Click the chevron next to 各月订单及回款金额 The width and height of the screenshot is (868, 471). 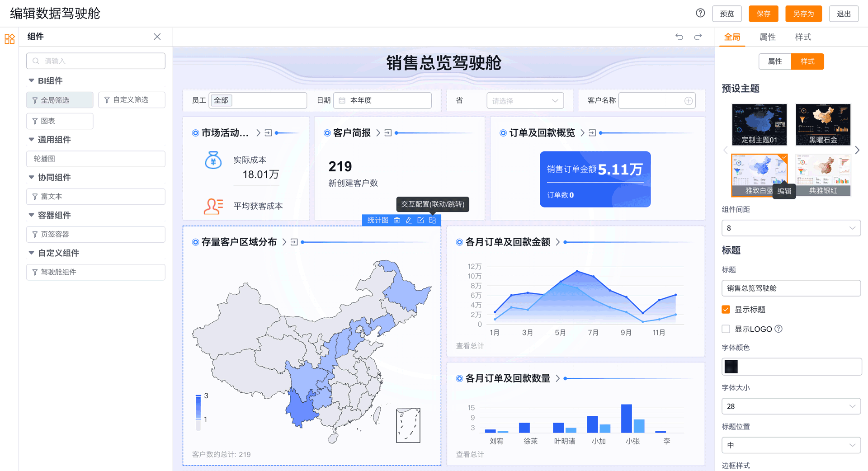(x=557, y=242)
